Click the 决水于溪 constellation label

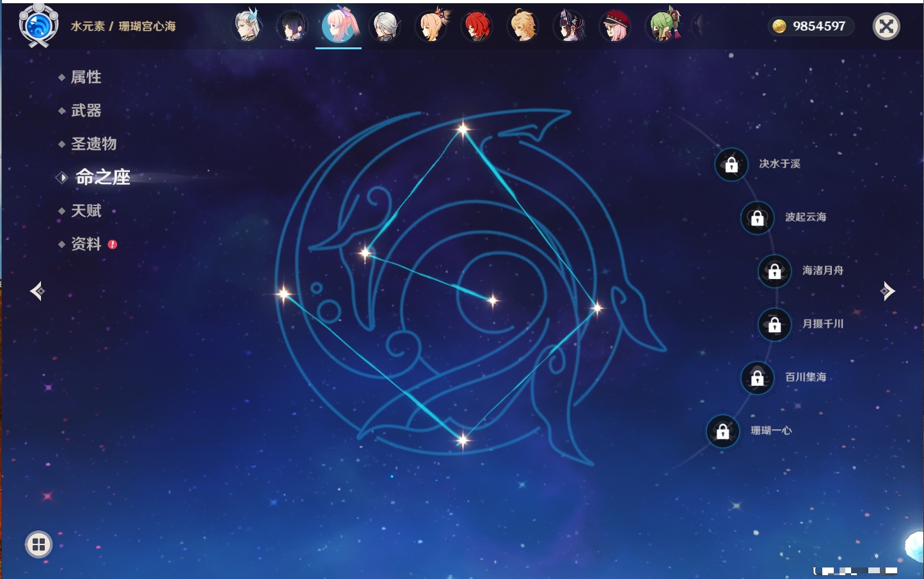779,164
